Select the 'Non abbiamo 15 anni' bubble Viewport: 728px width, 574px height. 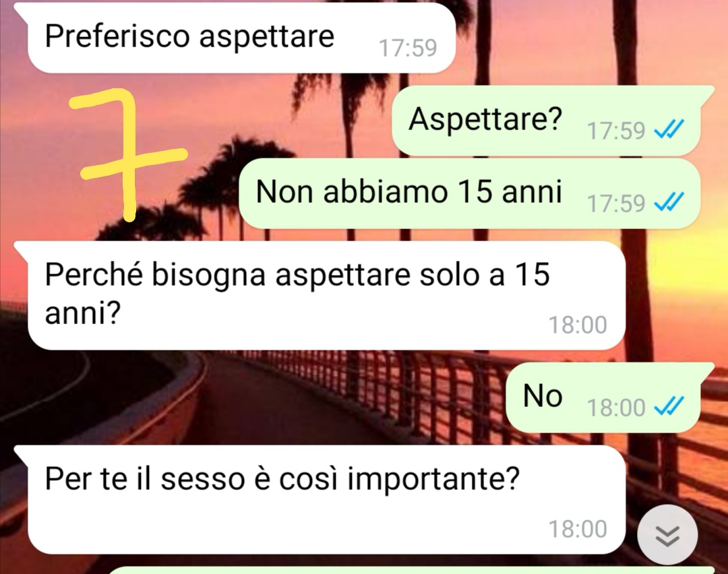[469, 193]
